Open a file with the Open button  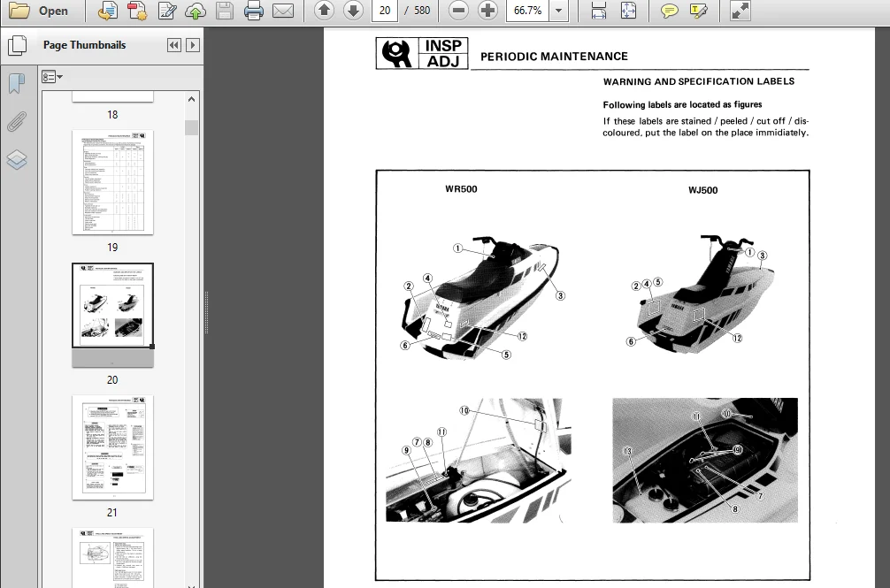(x=39, y=11)
